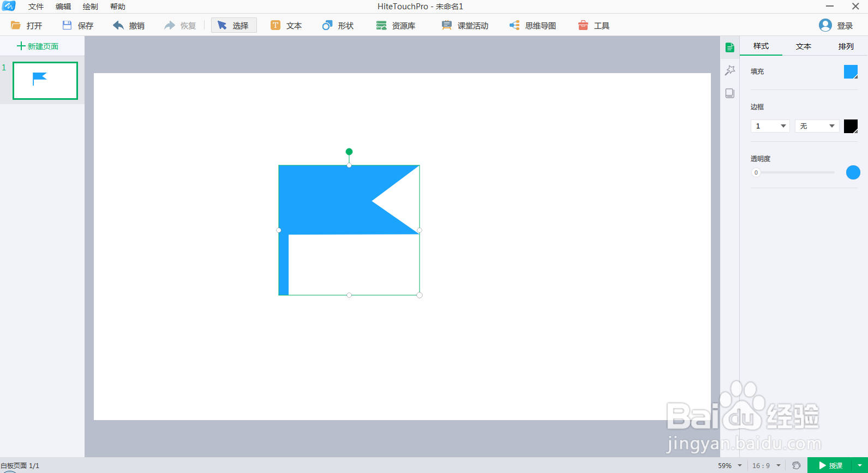The image size is (868, 473).
Task: Open the 填充 fill color swatch
Action: click(x=851, y=71)
